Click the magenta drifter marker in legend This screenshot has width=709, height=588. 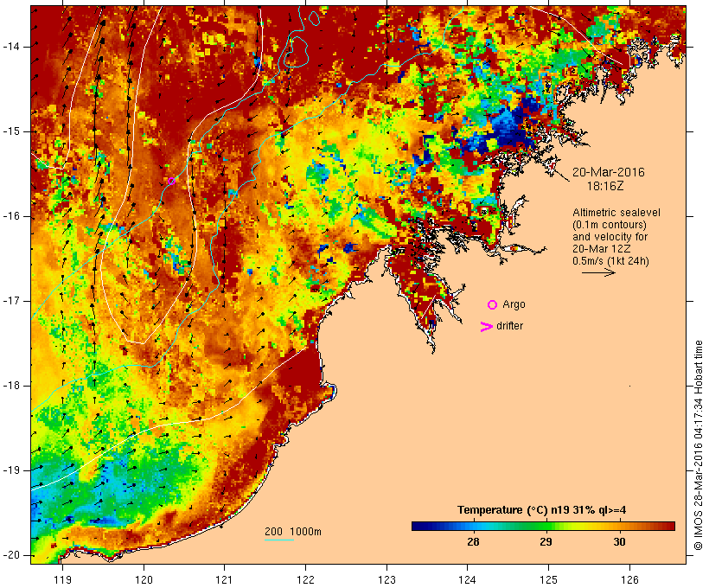point(486,327)
